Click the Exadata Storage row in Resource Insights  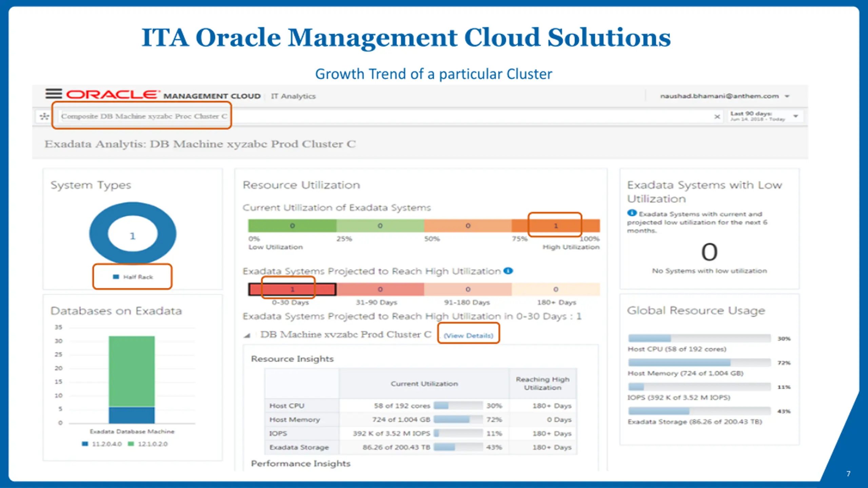[420, 447]
